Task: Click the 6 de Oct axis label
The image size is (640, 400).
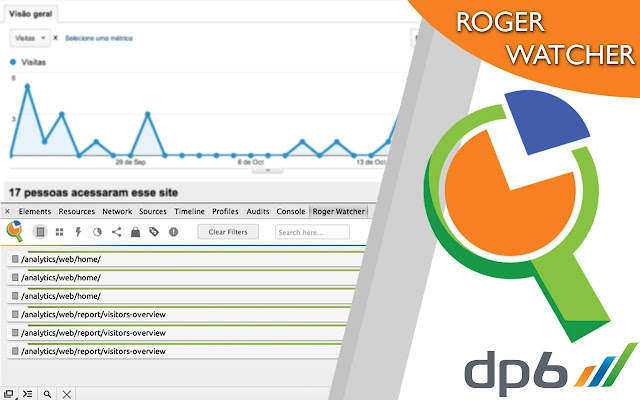Action: click(x=251, y=162)
